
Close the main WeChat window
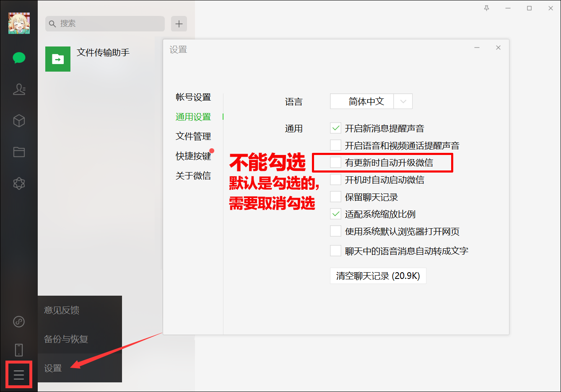[x=551, y=8]
